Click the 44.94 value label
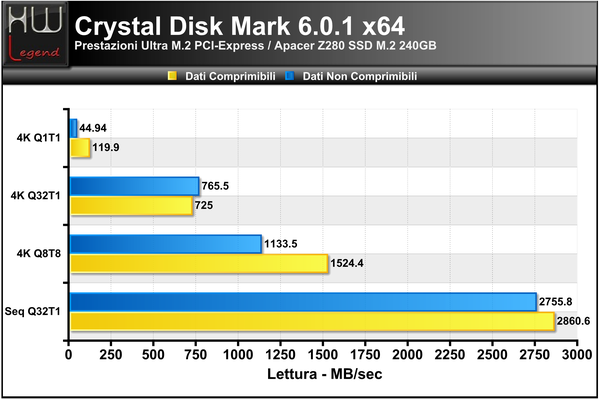Image resolution: width=600 pixels, height=399 pixels. [x=93, y=128]
